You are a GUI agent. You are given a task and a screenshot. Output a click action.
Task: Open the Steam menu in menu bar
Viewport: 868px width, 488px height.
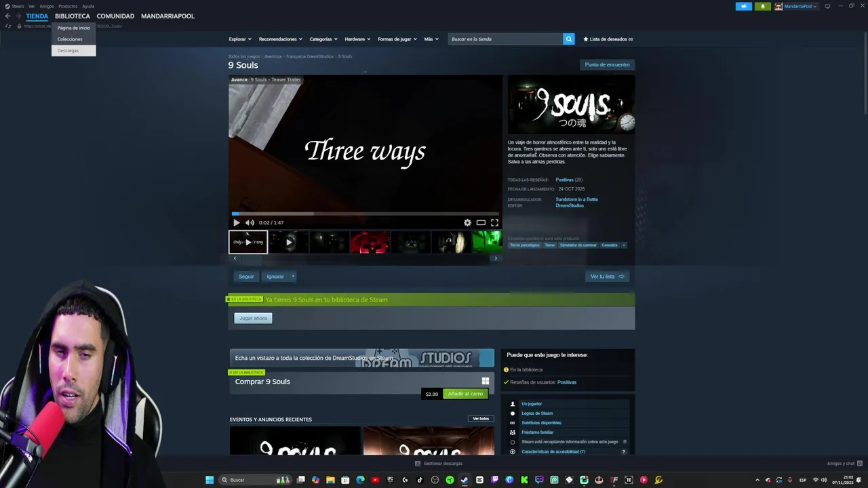pyautogui.click(x=14, y=6)
